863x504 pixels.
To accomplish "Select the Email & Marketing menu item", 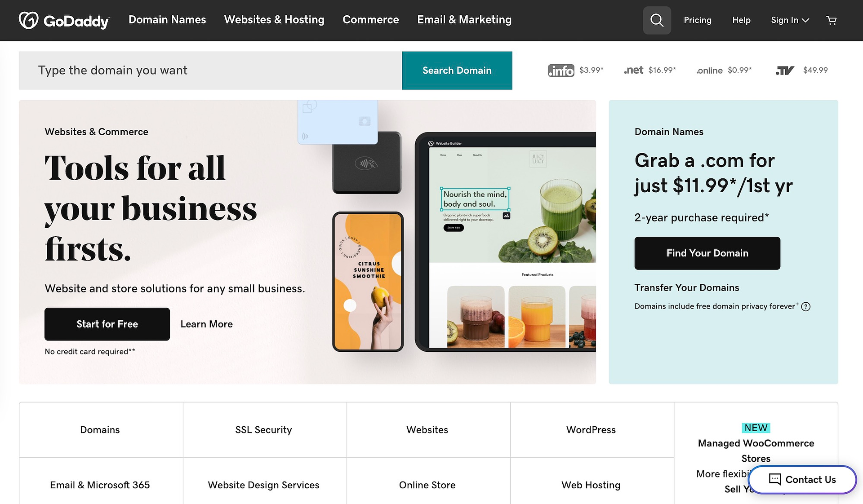I will pyautogui.click(x=464, y=20).
